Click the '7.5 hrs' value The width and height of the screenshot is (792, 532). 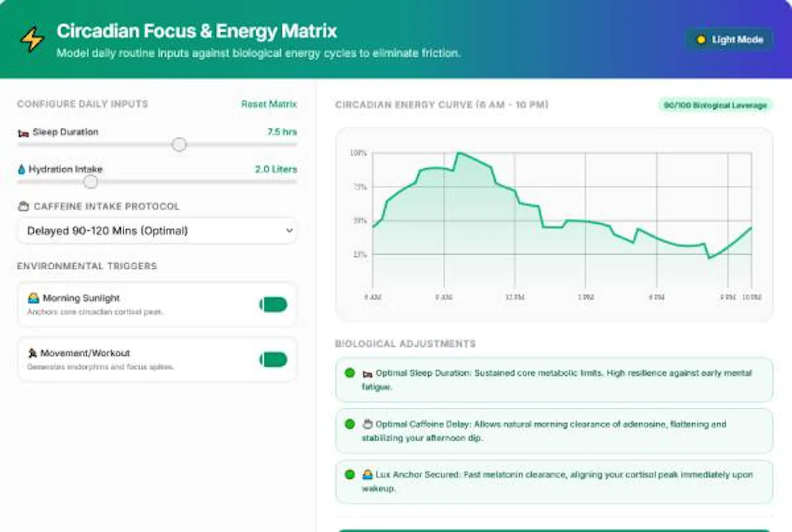pos(282,132)
